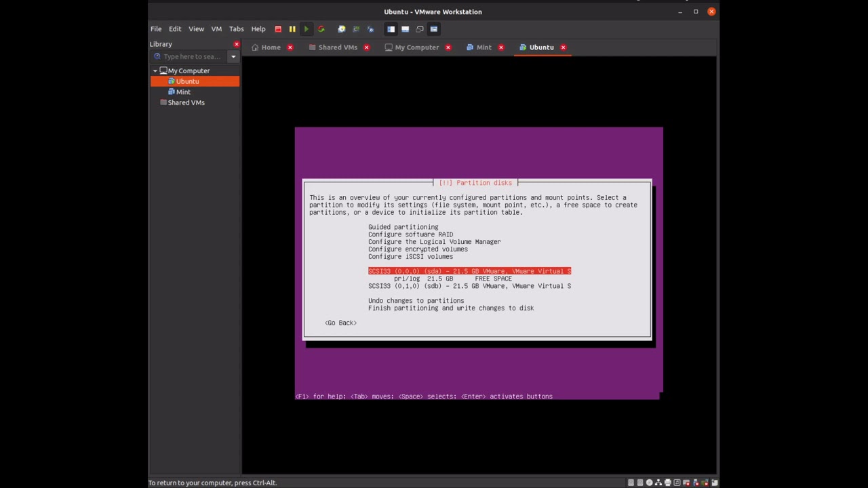868x488 pixels.
Task: Open the library search dropdown arrow
Action: pos(233,56)
